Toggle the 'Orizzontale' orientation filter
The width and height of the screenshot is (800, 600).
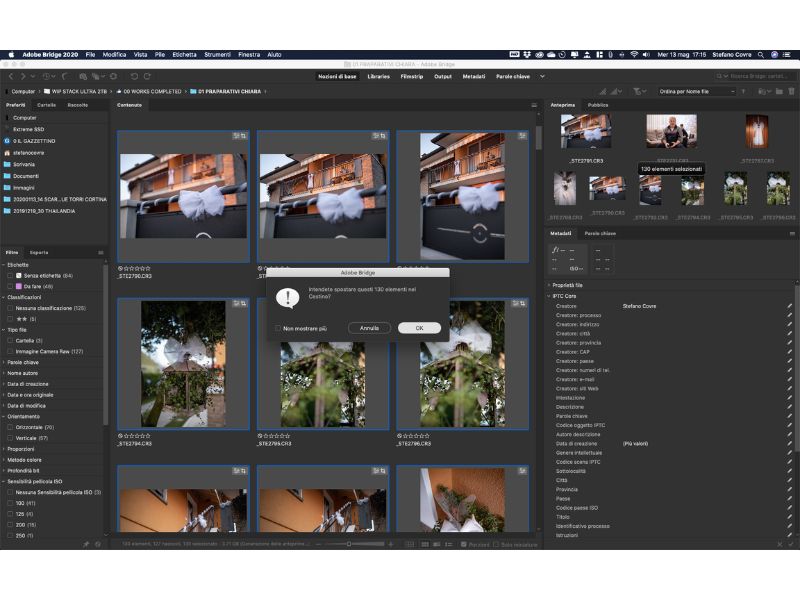click(x=10, y=427)
